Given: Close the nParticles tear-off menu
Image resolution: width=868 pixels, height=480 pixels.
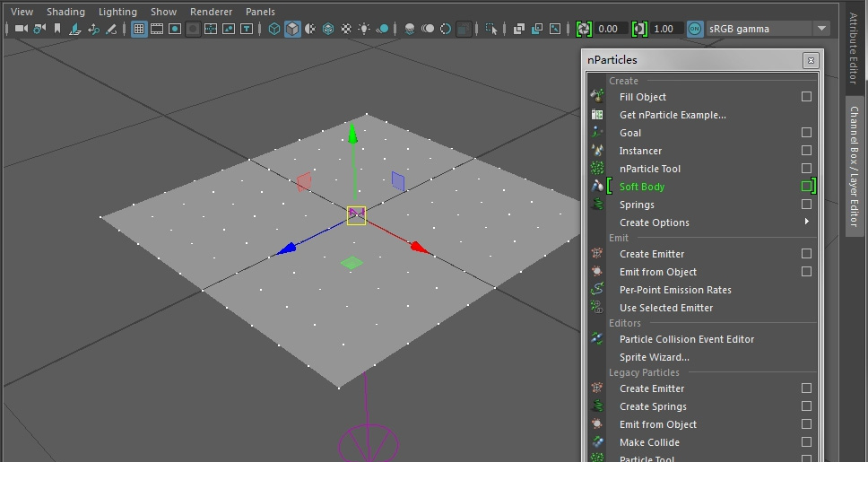Looking at the screenshot, I should pos(811,60).
